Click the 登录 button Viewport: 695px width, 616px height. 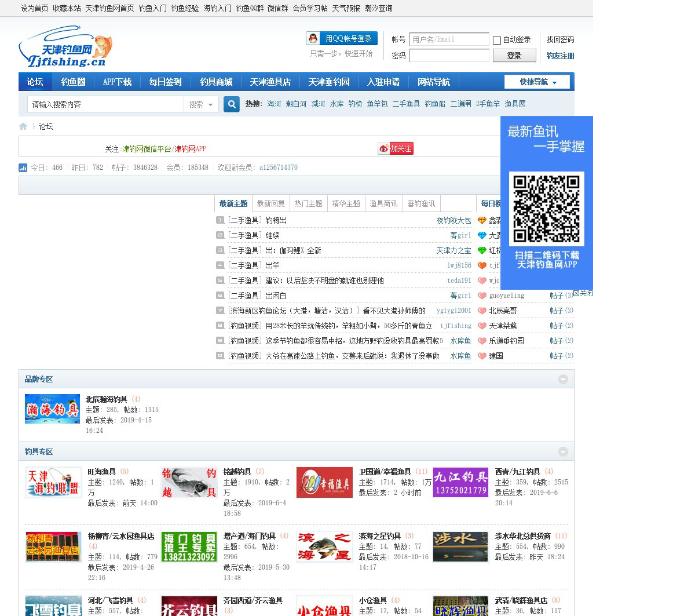click(x=514, y=56)
